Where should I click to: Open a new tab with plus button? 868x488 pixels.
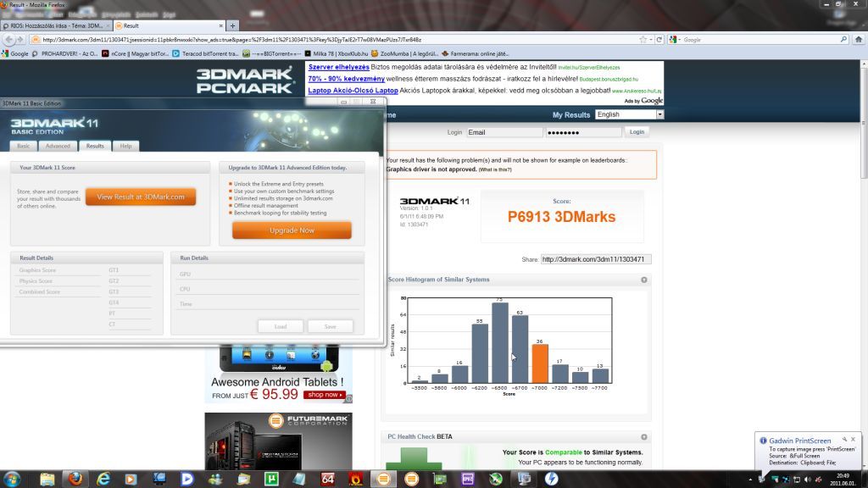232,25
